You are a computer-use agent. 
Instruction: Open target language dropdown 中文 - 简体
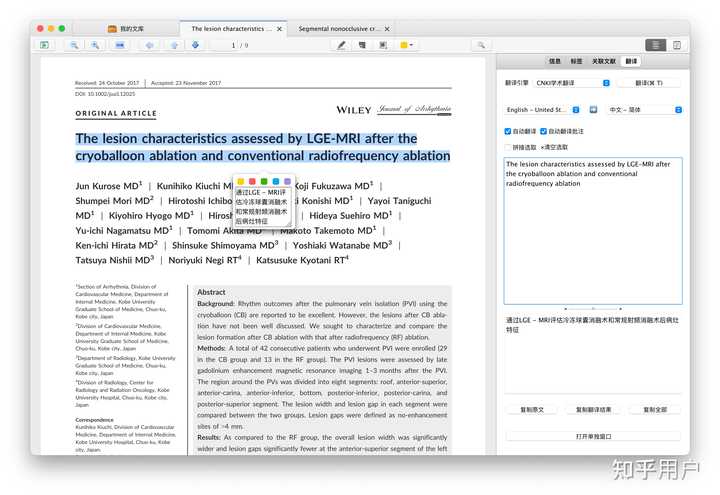pyautogui.click(x=645, y=110)
